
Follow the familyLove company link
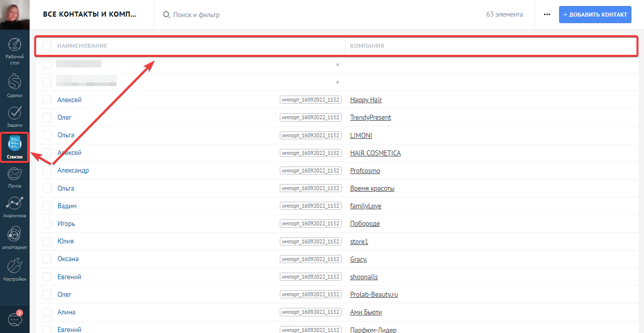[x=366, y=206]
